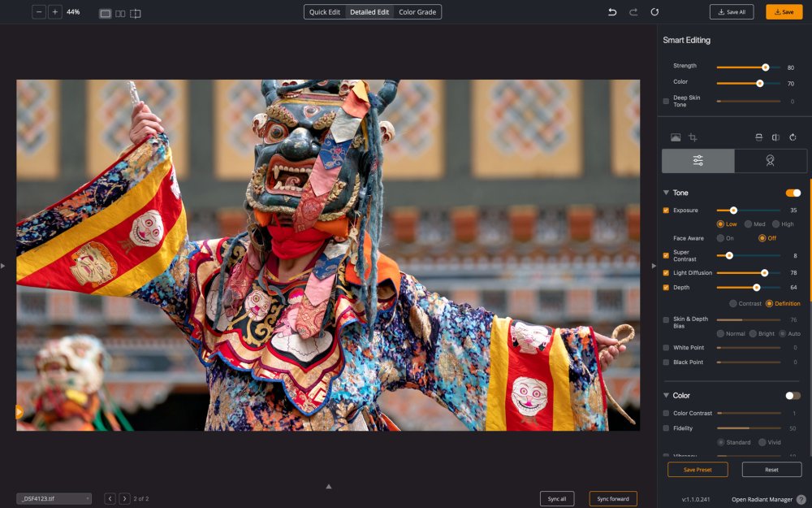The height and width of the screenshot is (508, 812).
Task: Select Face Aware Off radio
Action: 762,238
